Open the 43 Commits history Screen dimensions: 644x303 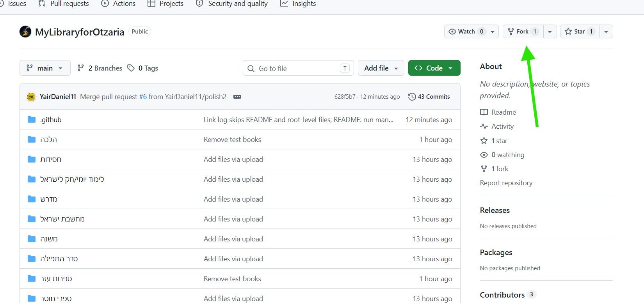coord(429,97)
